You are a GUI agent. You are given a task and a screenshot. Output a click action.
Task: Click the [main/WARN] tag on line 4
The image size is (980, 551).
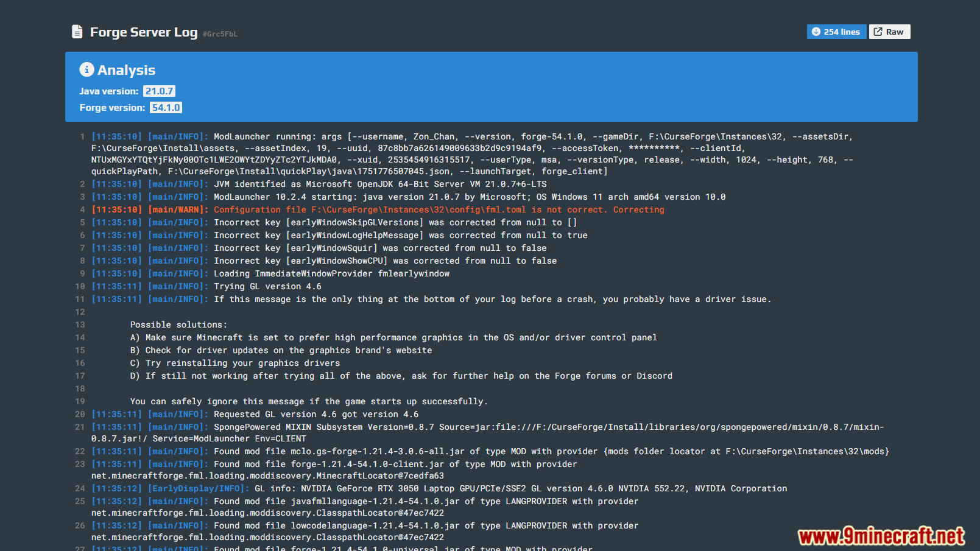[178, 210]
